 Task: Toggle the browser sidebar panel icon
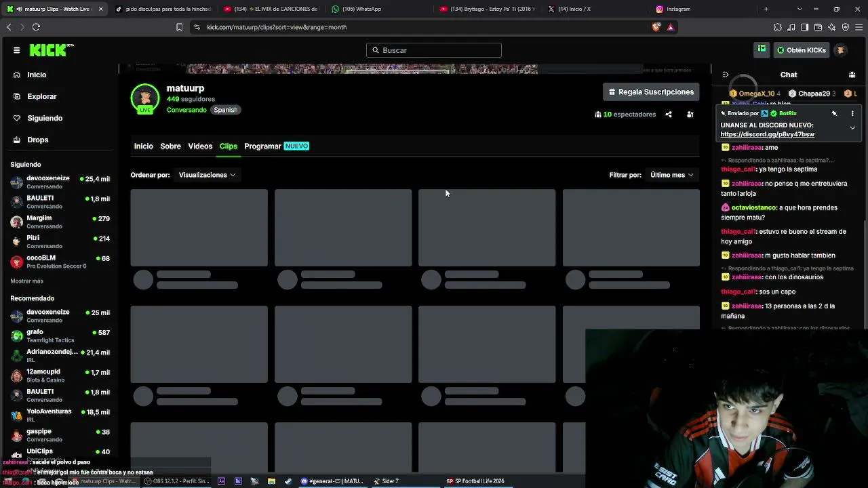[x=804, y=27]
